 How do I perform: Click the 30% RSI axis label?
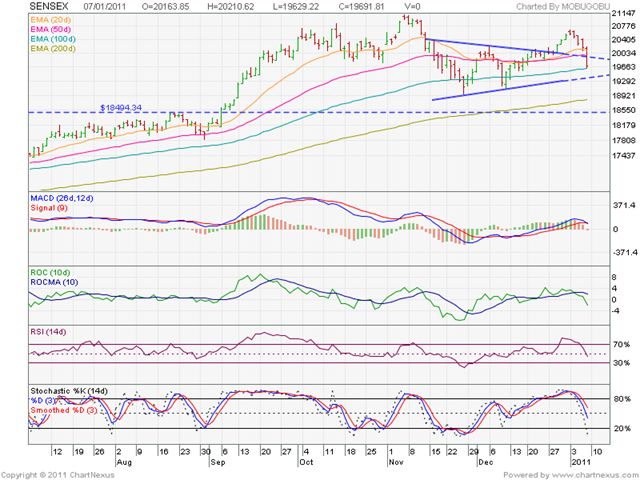[x=622, y=363]
